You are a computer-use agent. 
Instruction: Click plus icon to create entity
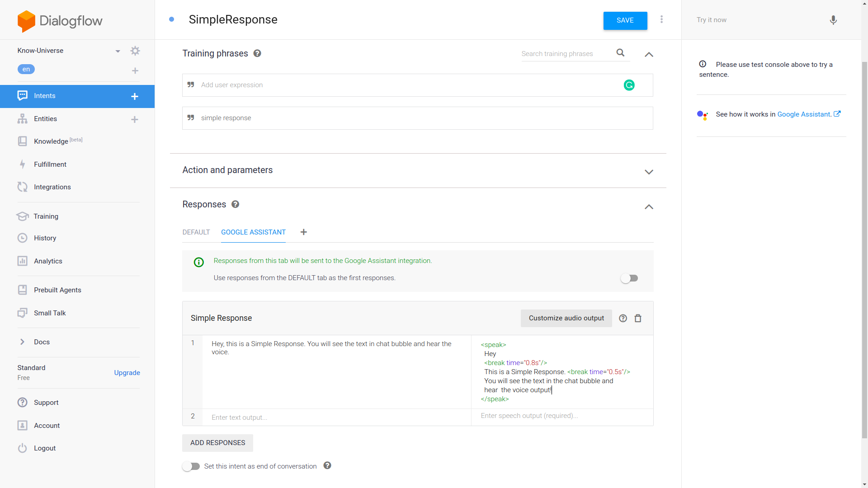134,119
